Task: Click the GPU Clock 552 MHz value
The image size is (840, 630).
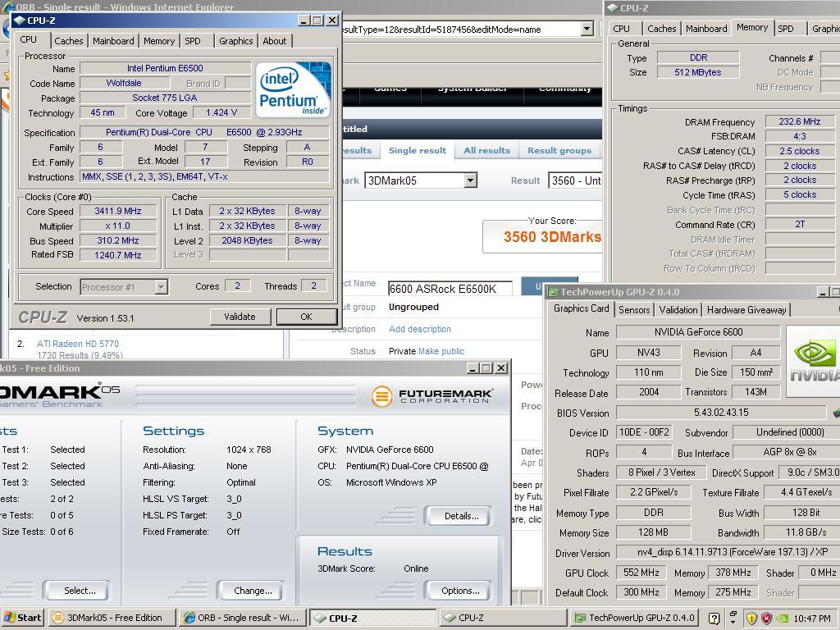Action: tap(641, 573)
